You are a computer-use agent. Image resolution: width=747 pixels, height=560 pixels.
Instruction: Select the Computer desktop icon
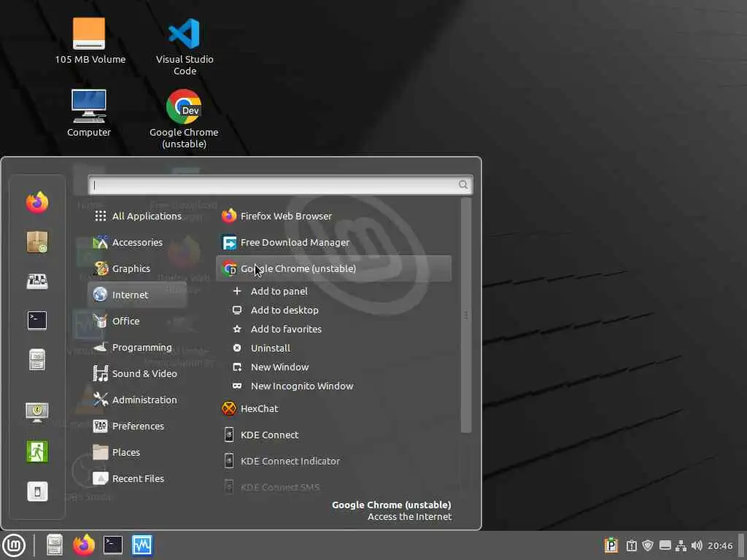88,113
